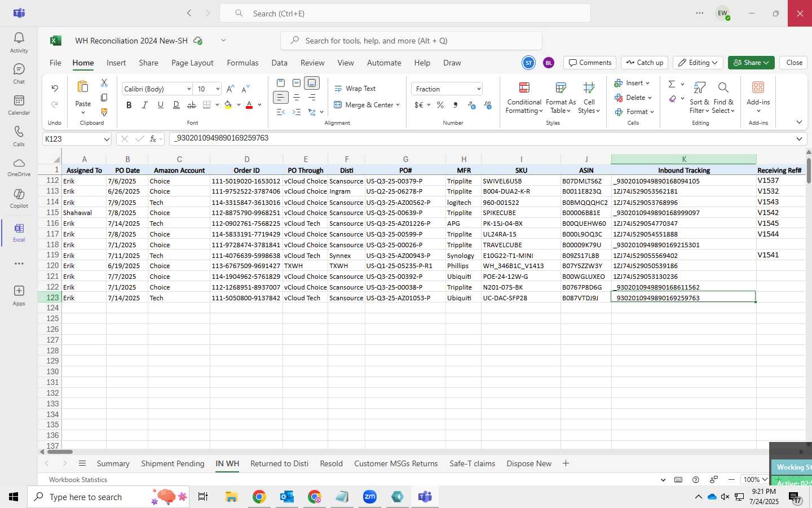The height and width of the screenshot is (508, 812).
Task: Open OneDrive in Teams sidebar
Action: 19,167
